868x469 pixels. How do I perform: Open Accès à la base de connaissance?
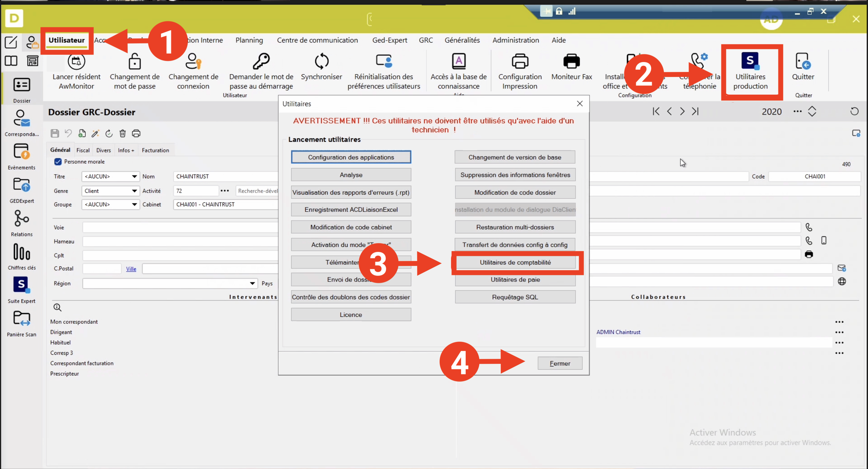[459, 71]
